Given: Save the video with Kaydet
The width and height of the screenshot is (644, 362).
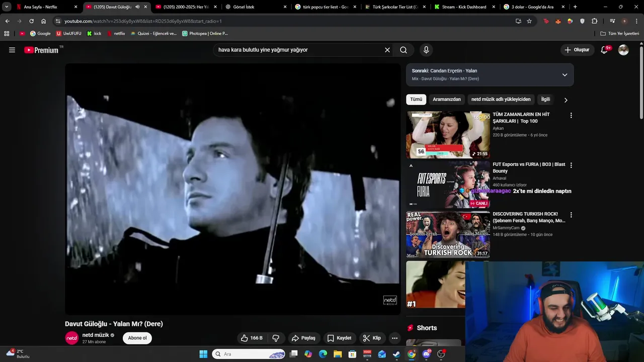Looking at the screenshot, I should [339, 338].
